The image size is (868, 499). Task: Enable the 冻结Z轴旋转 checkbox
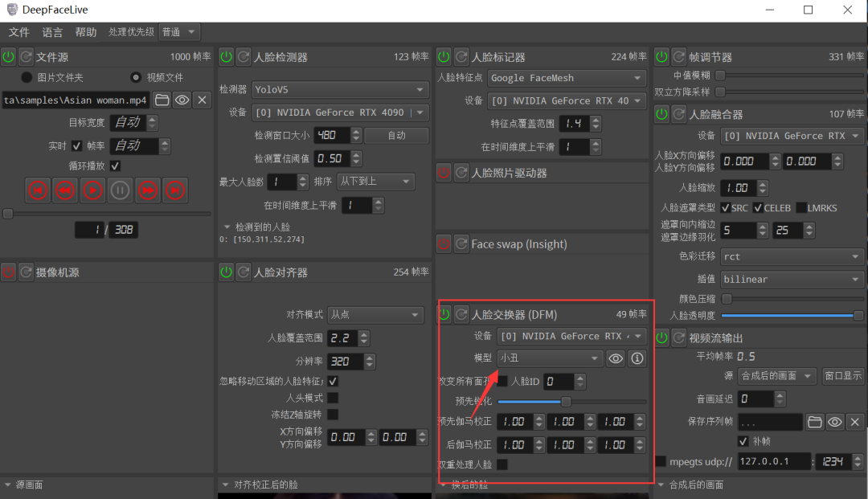333,415
